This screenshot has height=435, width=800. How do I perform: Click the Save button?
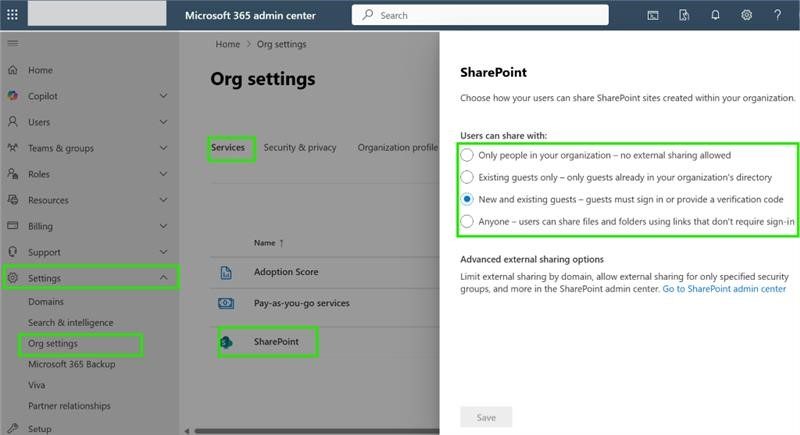pyautogui.click(x=486, y=417)
